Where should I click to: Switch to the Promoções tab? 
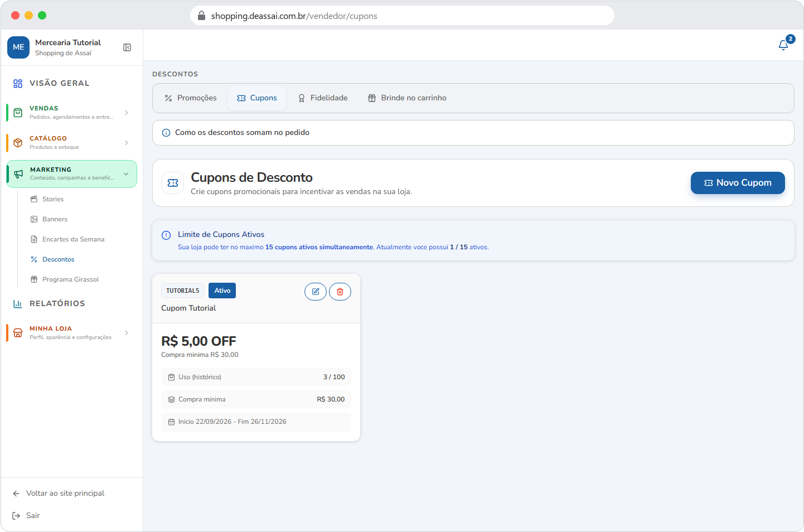pos(191,98)
